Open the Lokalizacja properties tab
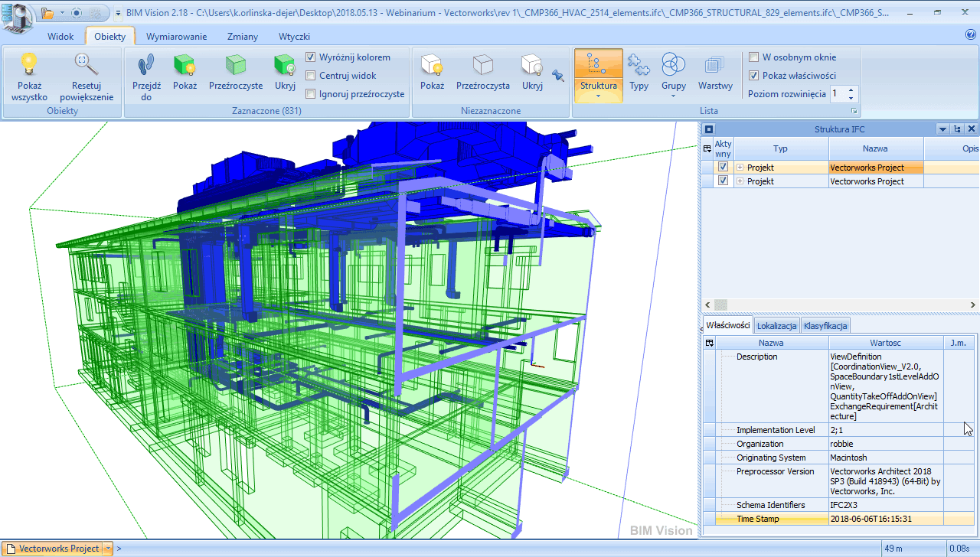 click(x=777, y=326)
